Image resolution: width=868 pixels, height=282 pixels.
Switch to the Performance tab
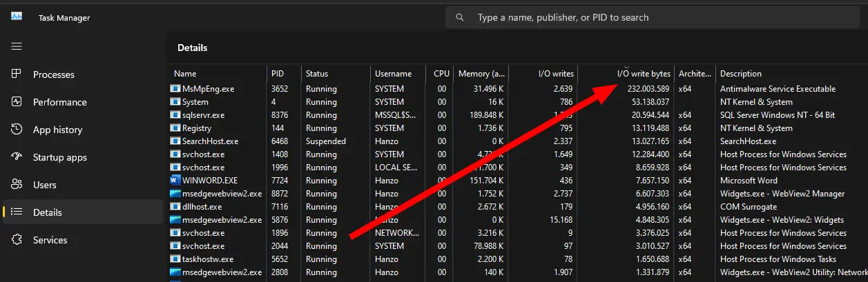coord(83,102)
